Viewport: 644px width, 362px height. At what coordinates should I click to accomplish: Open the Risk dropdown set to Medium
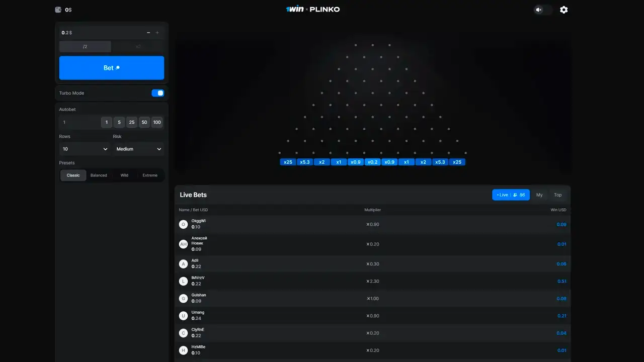[x=138, y=149]
